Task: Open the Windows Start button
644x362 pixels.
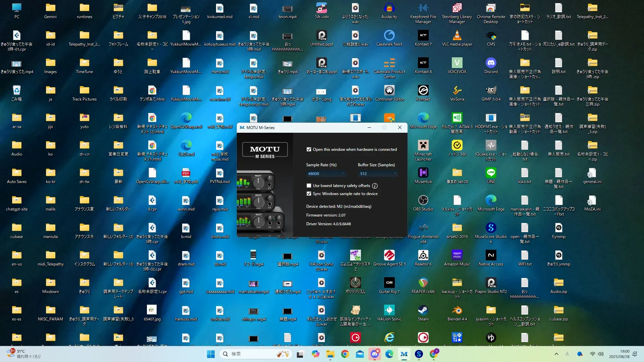Action: pyautogui.click(x=211, y=354)
